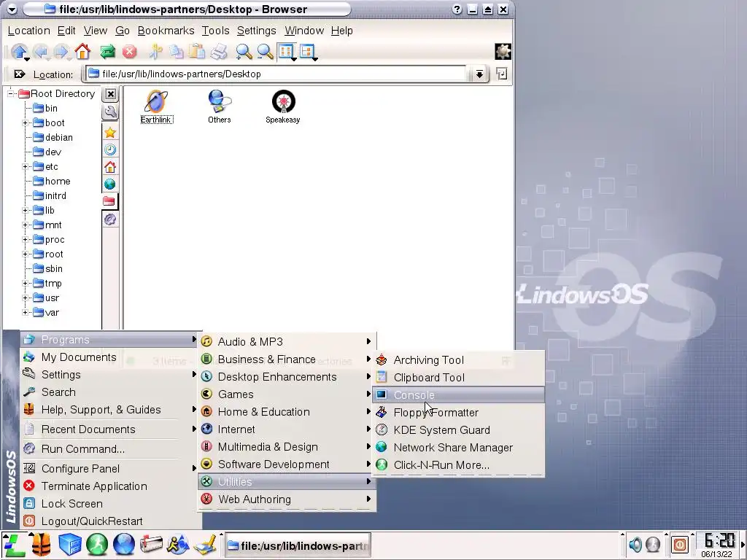747x560 pixels.
Task: Expand the var folder tree node
Action: coord(25,313)
